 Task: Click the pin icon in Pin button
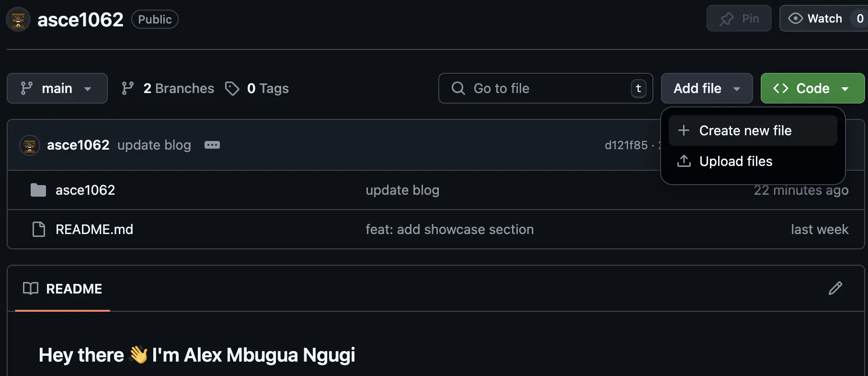tap(726, 18)
